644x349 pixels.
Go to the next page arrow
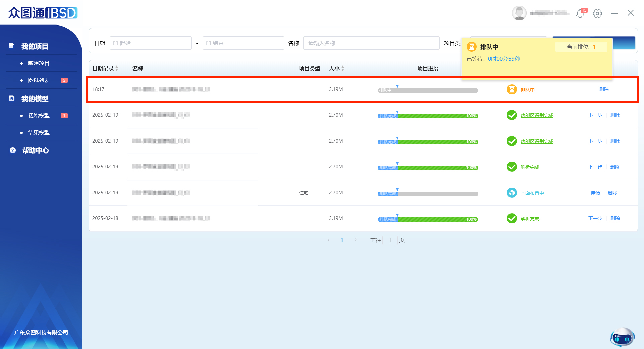point(356,240)
